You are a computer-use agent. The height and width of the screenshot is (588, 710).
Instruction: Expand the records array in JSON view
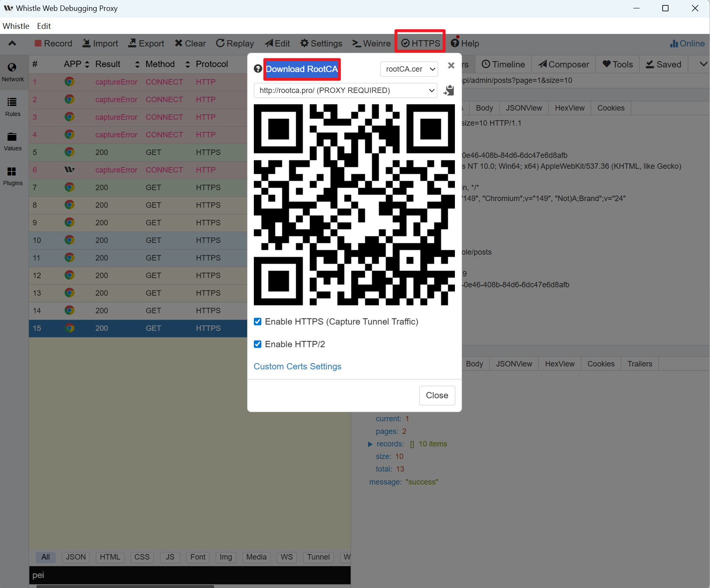tap(370, 444)
